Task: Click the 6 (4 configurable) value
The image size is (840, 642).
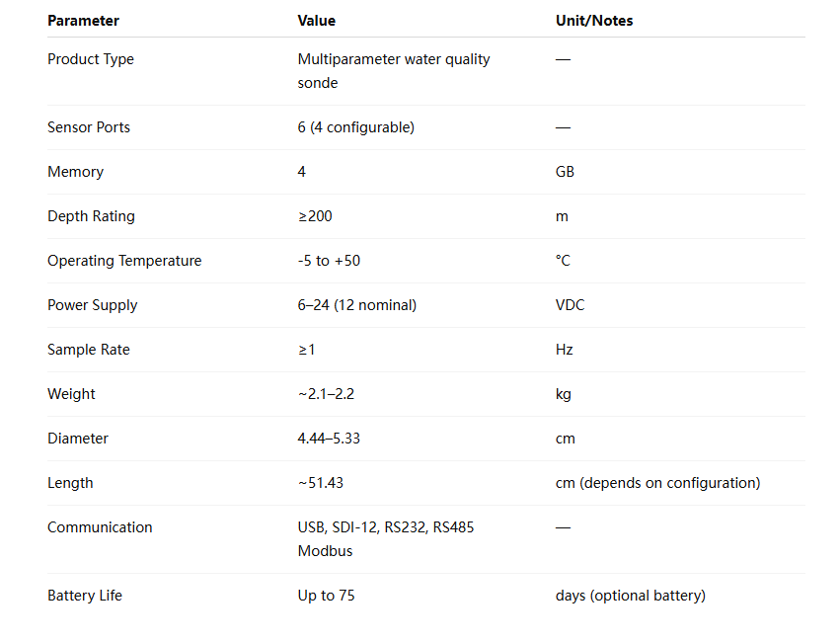Action: pyautogui.click(x=355, y=127)
